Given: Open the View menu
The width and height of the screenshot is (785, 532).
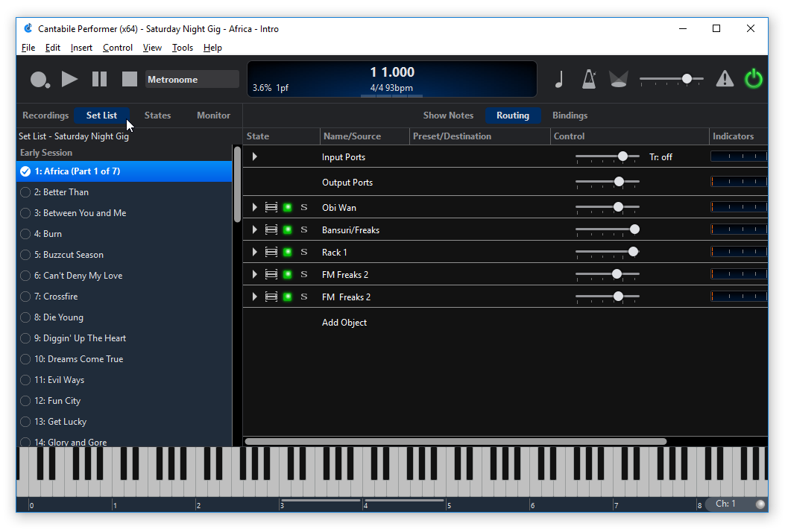Looking at the screenshot, I should tap(152, 48).
